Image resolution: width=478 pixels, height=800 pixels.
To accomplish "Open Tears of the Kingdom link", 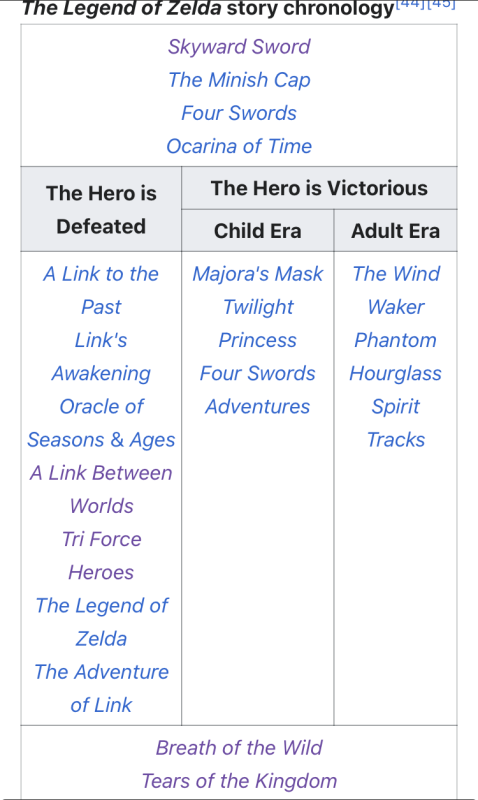I will pos(239,781).
